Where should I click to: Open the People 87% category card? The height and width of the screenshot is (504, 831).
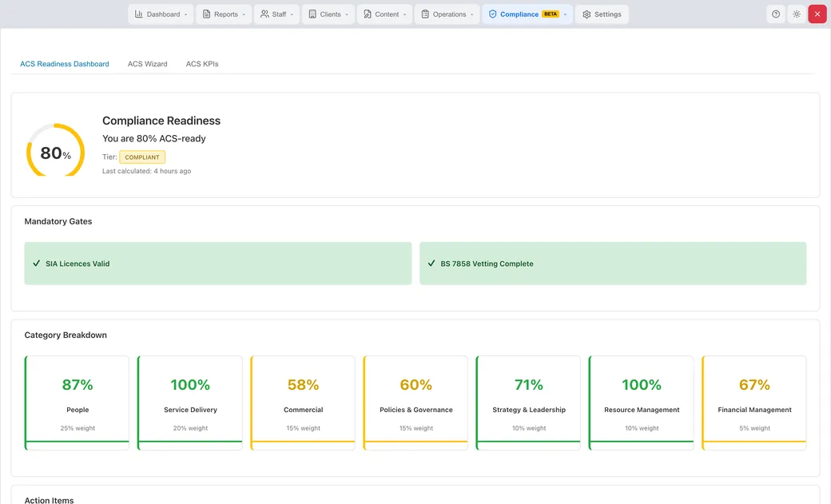[77, 403]
